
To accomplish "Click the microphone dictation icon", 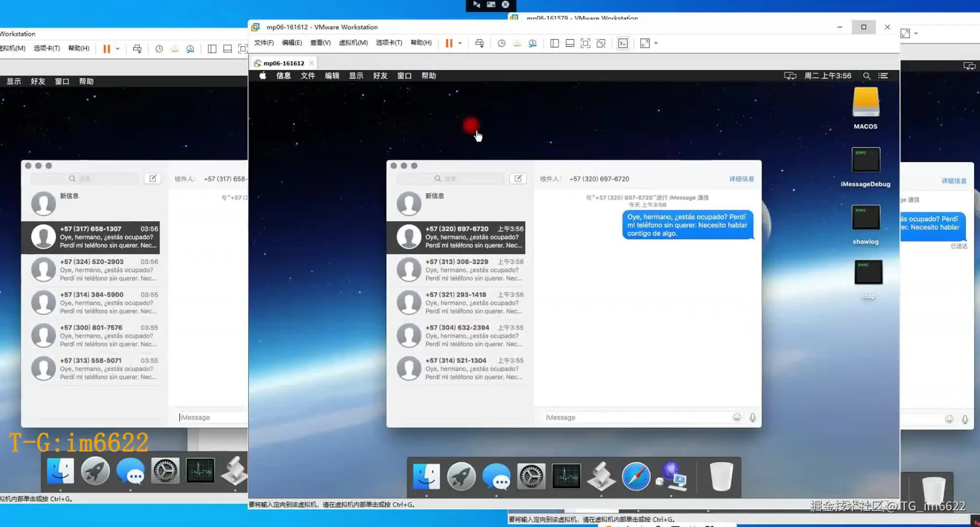I will (x=753, y=417).
